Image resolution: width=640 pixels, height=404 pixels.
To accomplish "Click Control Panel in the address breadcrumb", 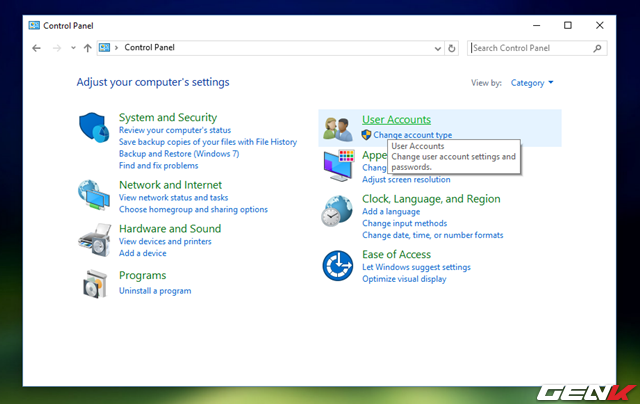I will click(x=149, y=47).
